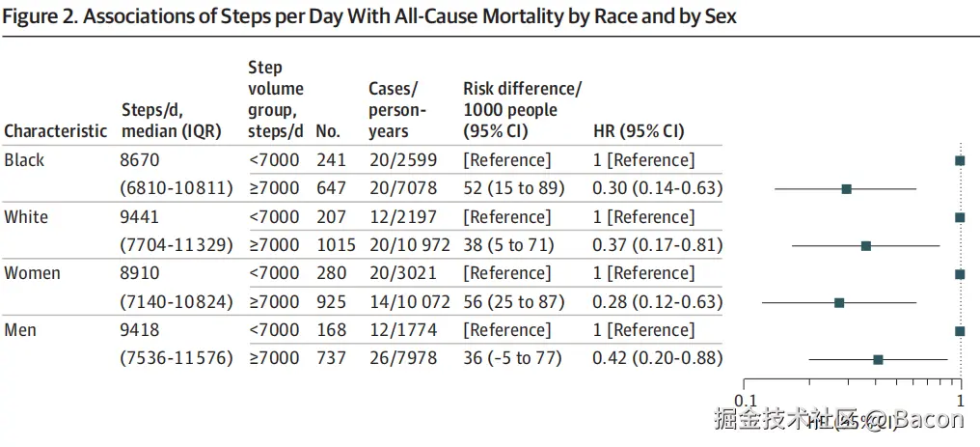
Task: Click the risk difference value 36 (-5 to 77)
Action: tap(514, 359)
